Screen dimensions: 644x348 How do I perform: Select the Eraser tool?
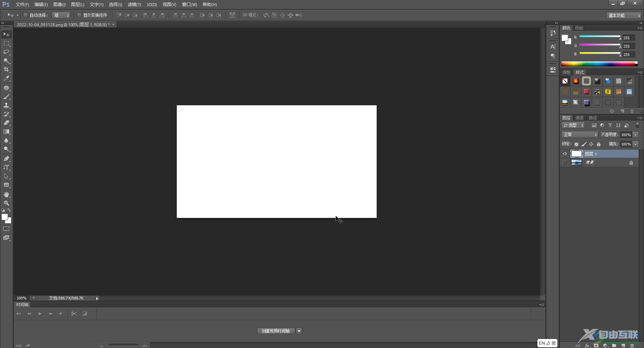coord(6,123)
